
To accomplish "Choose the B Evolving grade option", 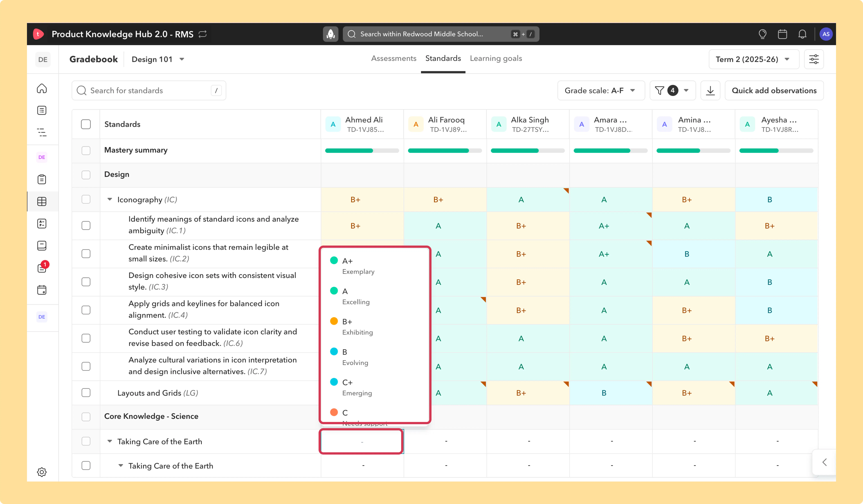I will (375, 357).
